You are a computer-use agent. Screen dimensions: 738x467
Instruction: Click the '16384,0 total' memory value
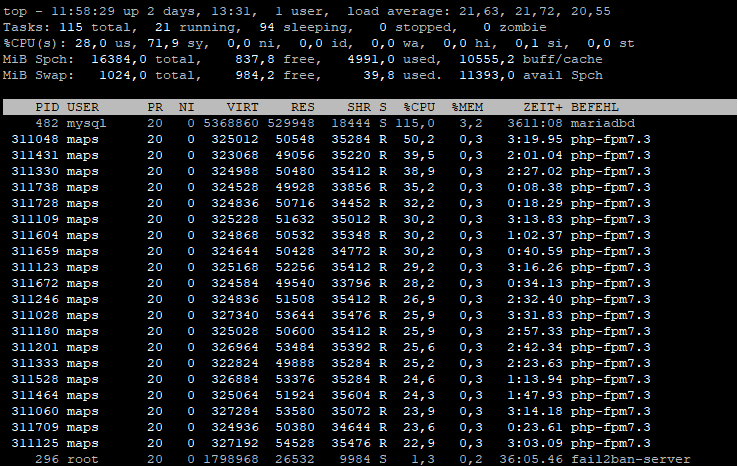(x=143, y=59)
